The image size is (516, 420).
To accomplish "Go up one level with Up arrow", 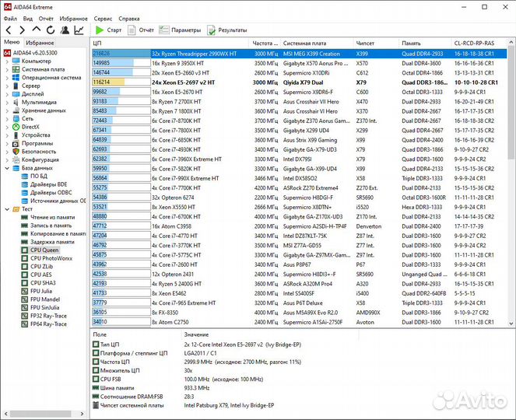I will coord(37,30).
